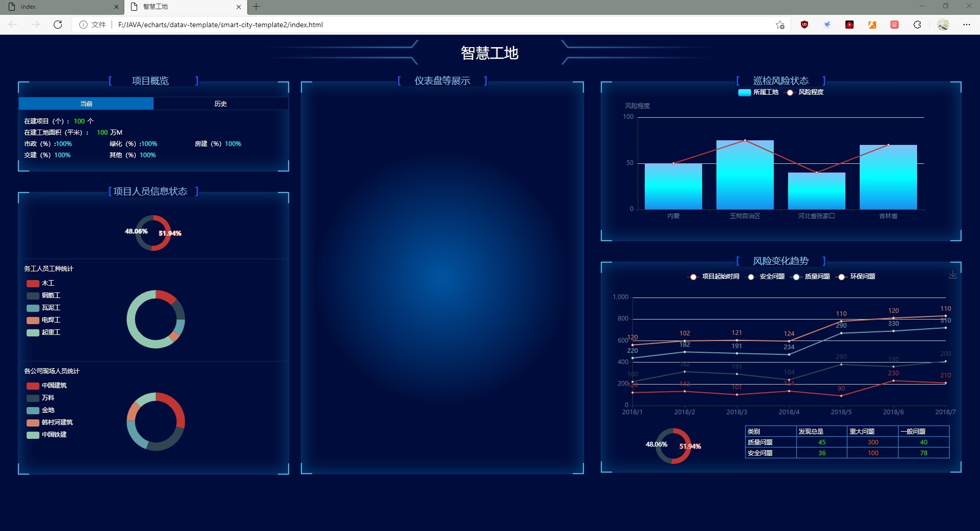Toggle the 环保问题 legend series
980x531 pixels.
coord(856,277)
